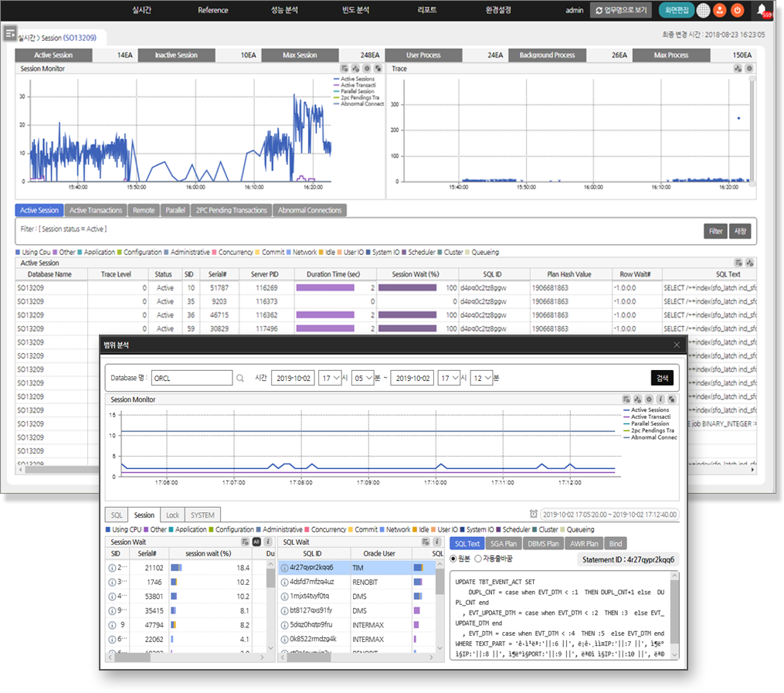
Task: Click the column-settings icon in popup Session Monitor header
Action: click(x=626, y=399)
